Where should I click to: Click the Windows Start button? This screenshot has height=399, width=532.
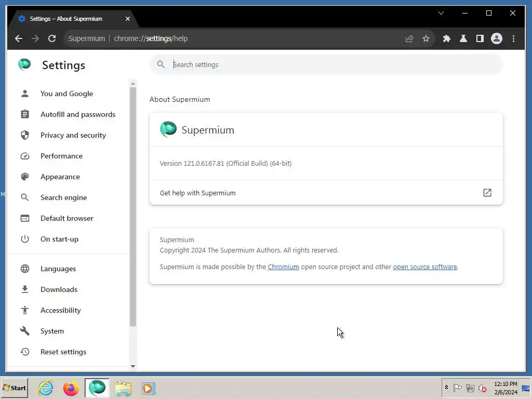15,388
